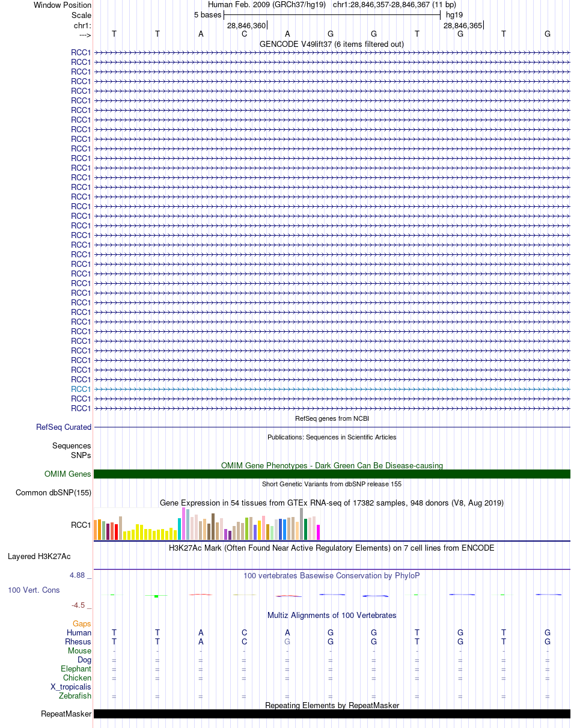Click the black RepeatMasker bar
571x728 pixels.
coord(332,714)
